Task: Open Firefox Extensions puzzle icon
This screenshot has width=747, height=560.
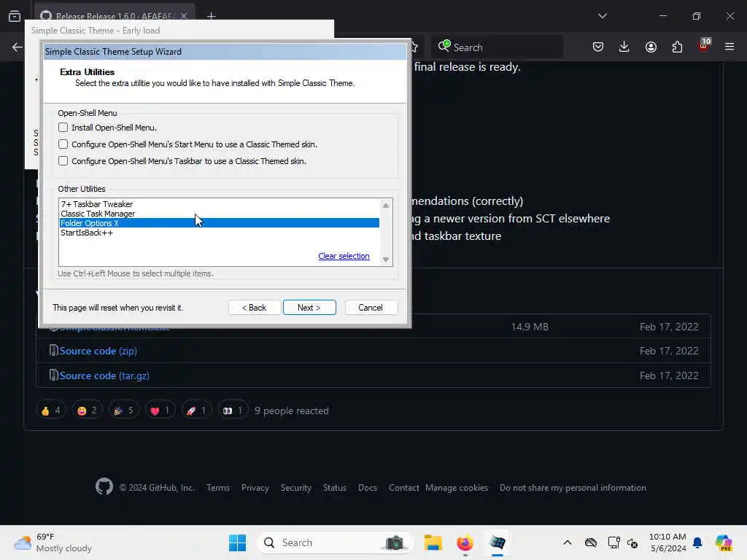Action: [677, 47]
